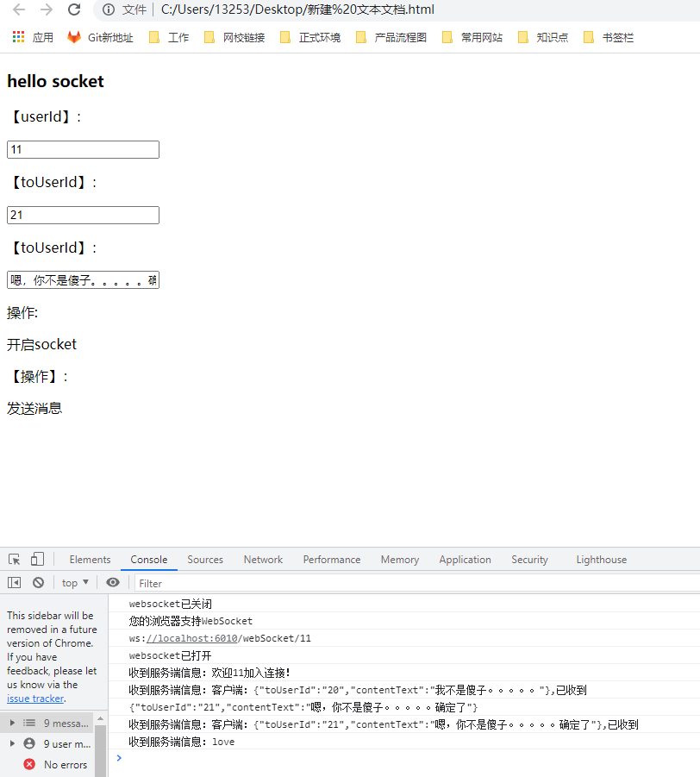This screenshot has width=700, height=777.
Task: Expand the '9 user messages' group
Action: [x=10, y=743]
